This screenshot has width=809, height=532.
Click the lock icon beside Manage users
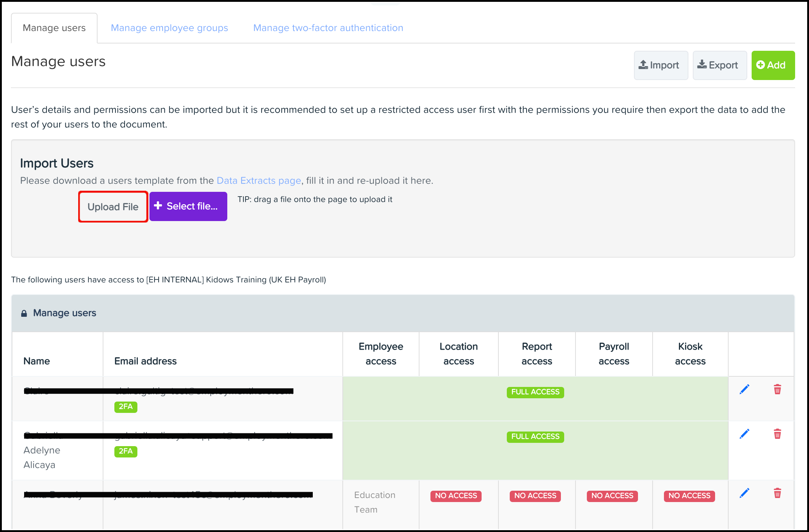coord(24,313)
